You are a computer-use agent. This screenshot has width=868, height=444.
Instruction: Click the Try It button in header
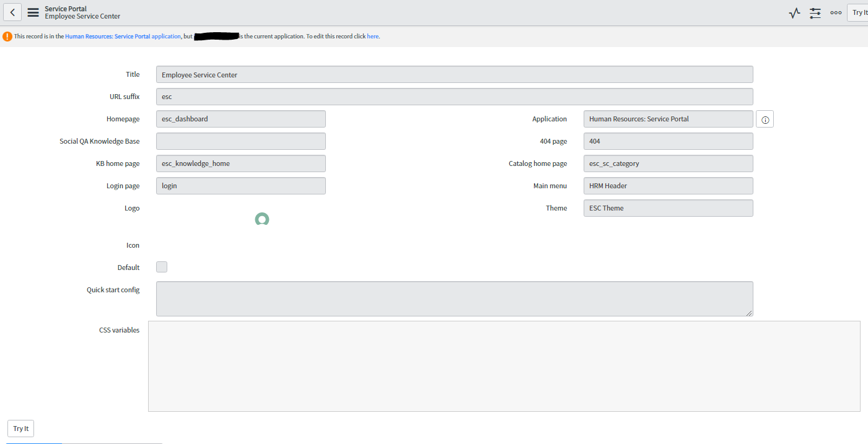(858, 12)
